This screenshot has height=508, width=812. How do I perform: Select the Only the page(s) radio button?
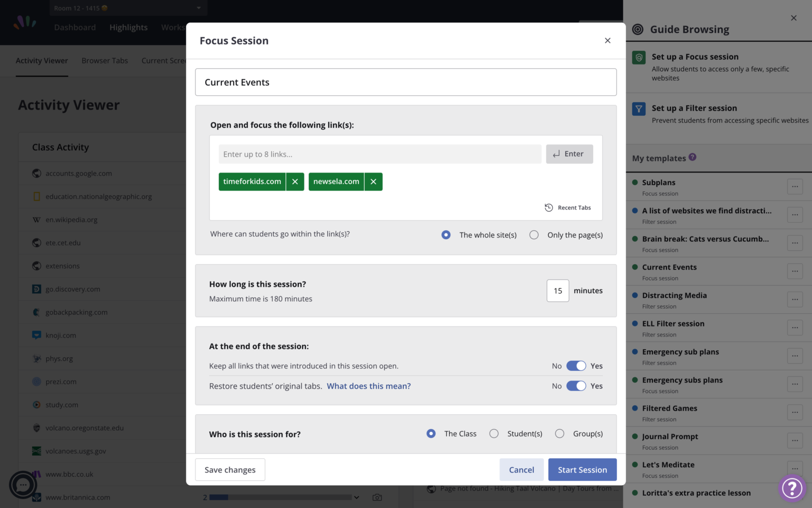(x=534, y=234)
